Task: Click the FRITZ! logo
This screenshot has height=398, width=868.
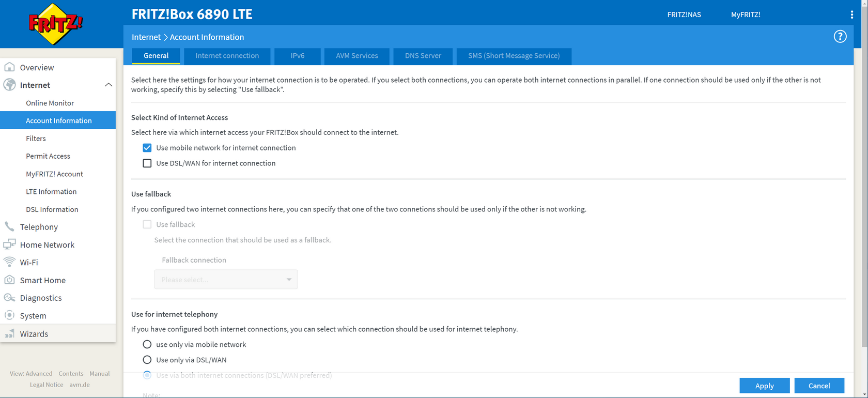Action: pyautogui.click(x=55, y=24)
